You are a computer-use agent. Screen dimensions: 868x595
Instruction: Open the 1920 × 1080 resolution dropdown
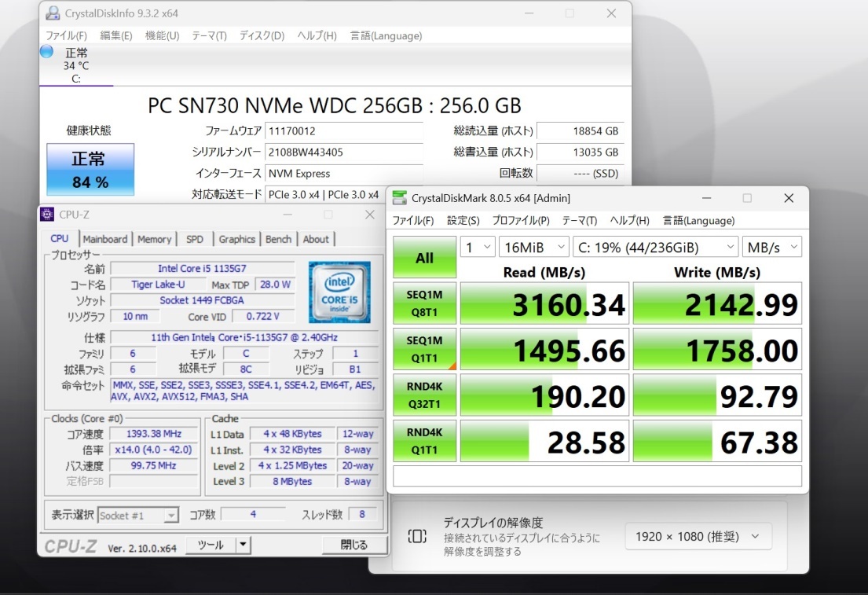point(698,536)
